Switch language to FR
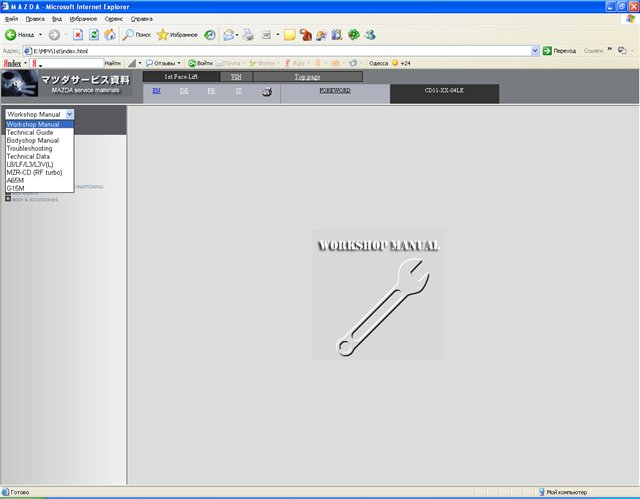Screen dimensions: 640x499 (211, 91)
